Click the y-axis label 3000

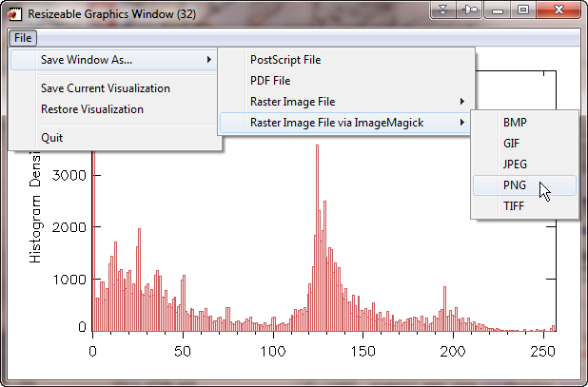tap(69, 175)
